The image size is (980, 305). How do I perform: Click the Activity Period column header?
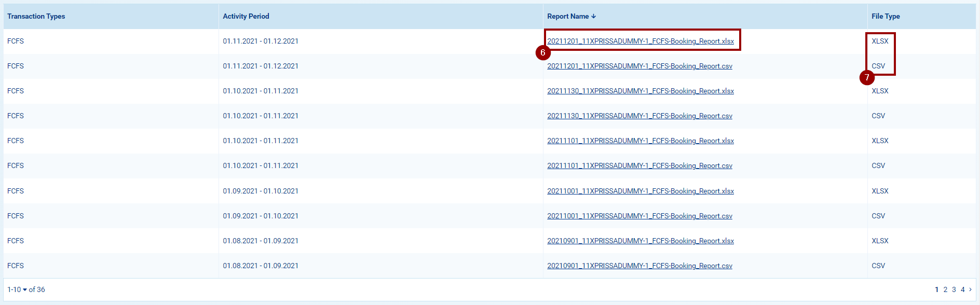coord(246,17)
